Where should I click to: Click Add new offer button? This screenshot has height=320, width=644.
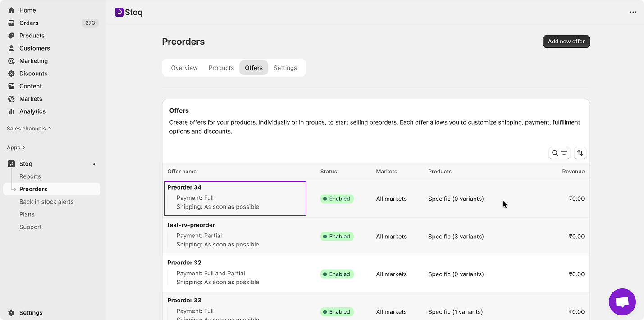click(x=566, y=42)
